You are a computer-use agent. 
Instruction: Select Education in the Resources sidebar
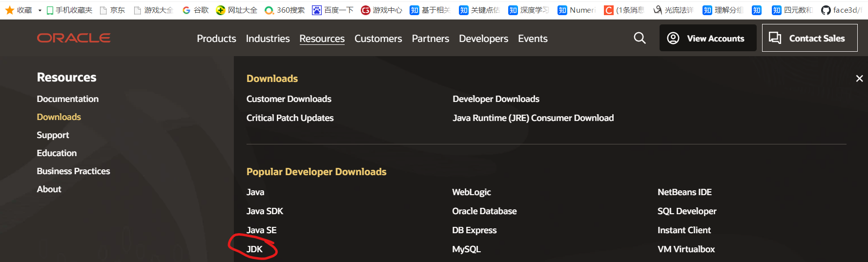(57, 153)
